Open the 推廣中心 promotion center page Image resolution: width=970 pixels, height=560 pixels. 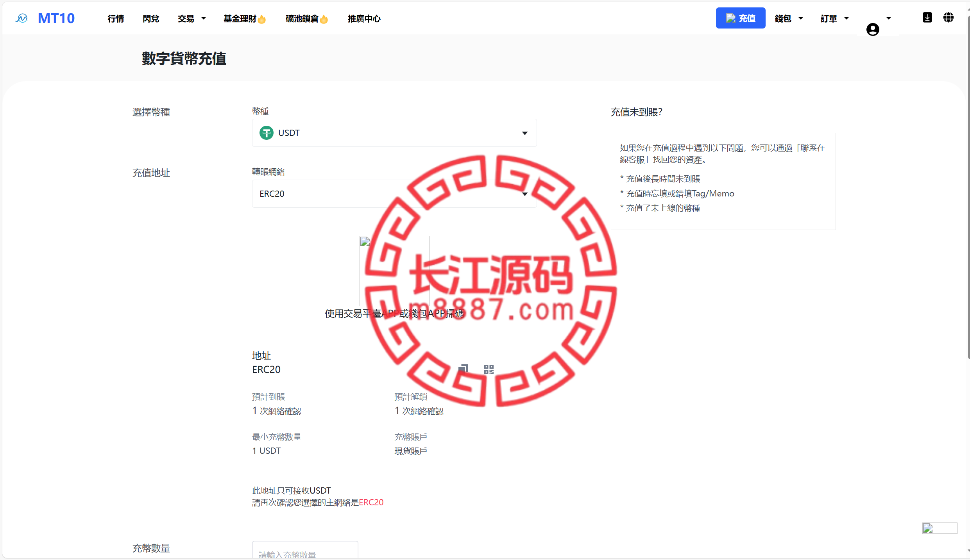[364, 19]
